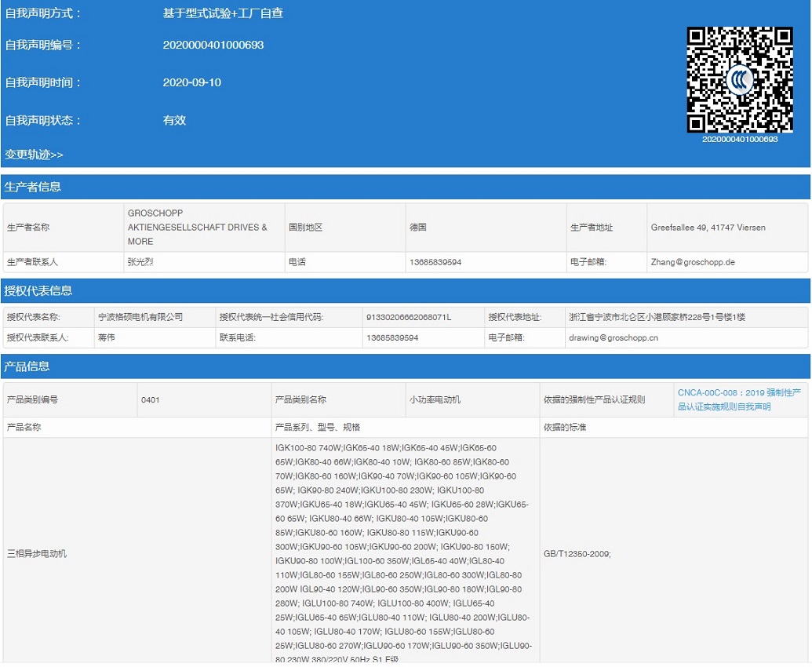Click the product name 三相异步电动机
This screenshot has width=812, height=667.
[x=37, y=553]
